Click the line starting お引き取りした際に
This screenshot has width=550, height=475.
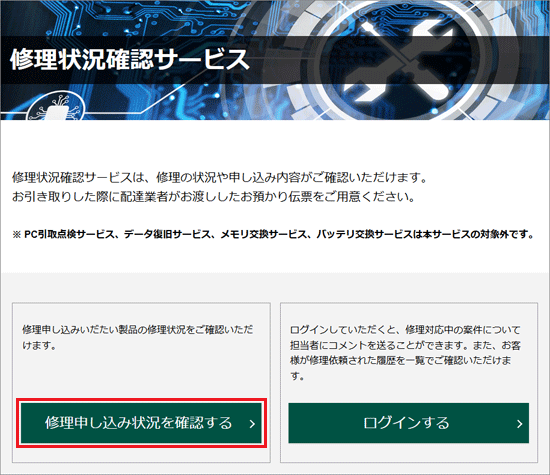click(x=214, y=197)
